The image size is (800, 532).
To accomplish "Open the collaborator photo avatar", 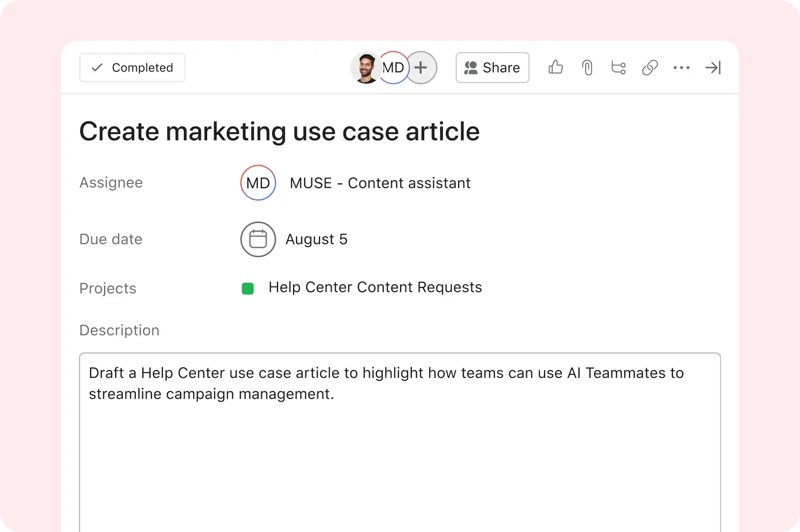I will click(366, 67).
